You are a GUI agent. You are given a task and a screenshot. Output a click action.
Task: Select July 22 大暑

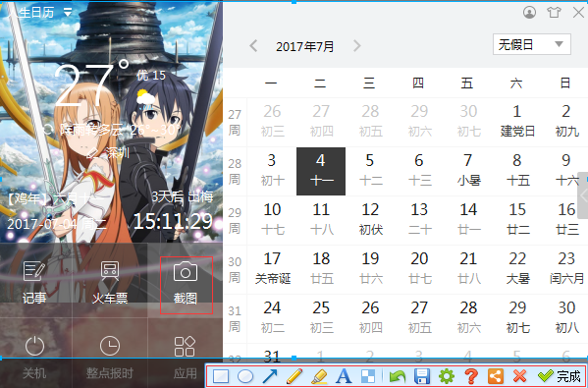[x=517, y=269]
